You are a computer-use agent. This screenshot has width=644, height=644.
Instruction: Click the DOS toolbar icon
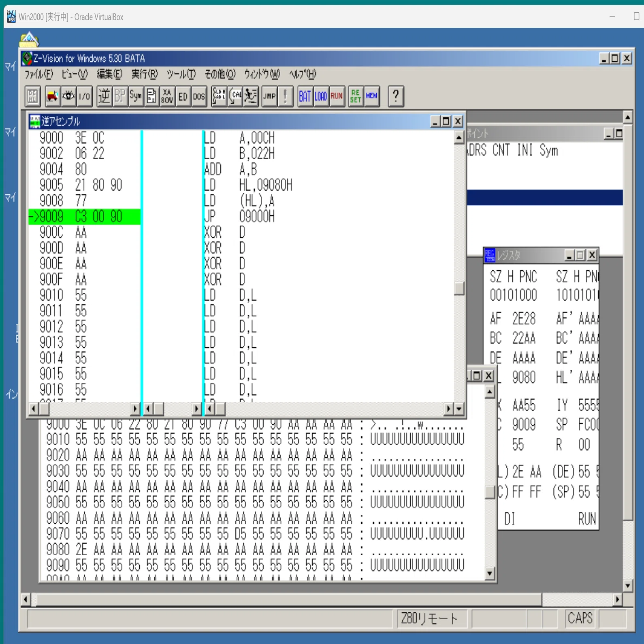199,96
